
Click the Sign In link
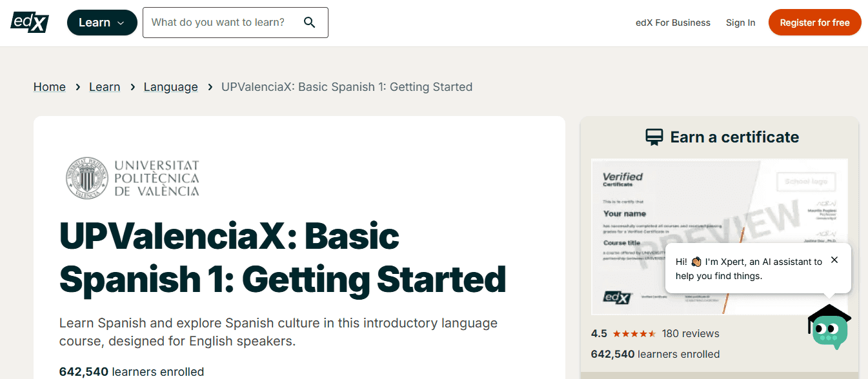[740, 22]
